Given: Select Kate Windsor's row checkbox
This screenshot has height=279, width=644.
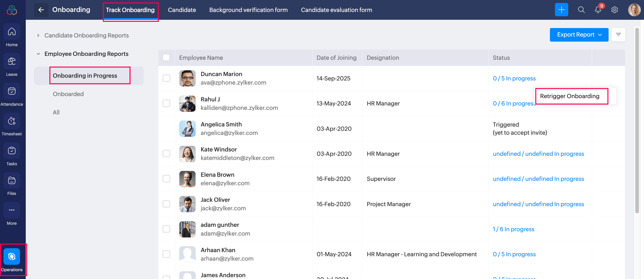Looking at the screenshot, I should pos(166,154).
